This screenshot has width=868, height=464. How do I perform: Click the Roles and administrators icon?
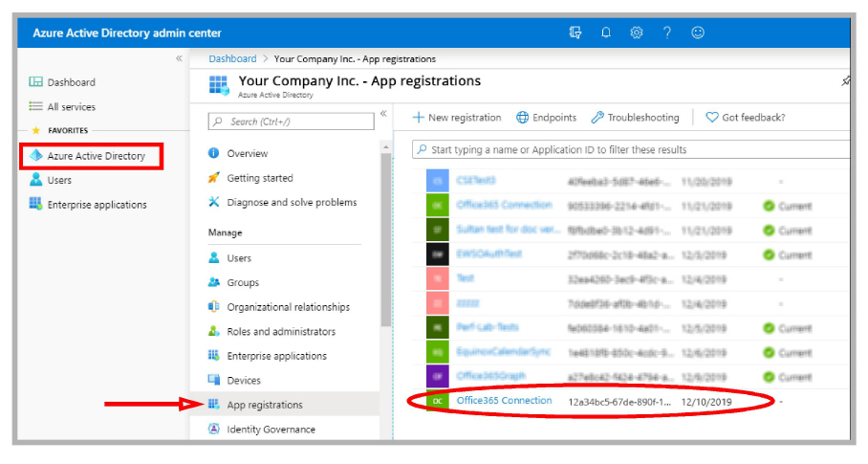pyautogui.click(x=214, y=331)
